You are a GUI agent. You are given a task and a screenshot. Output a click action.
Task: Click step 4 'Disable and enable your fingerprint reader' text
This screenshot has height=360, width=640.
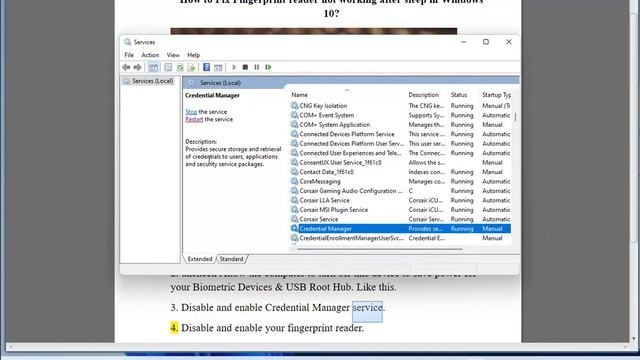click(x=272, y=328)
